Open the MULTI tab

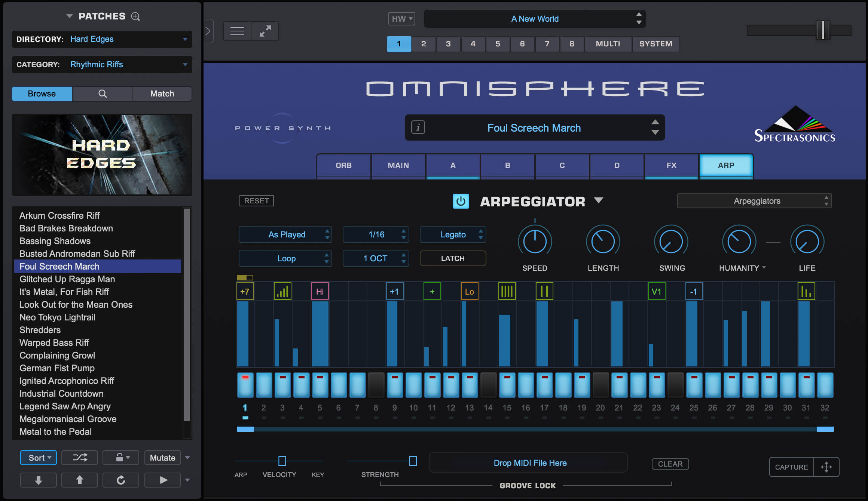click(x=608, y=44)
